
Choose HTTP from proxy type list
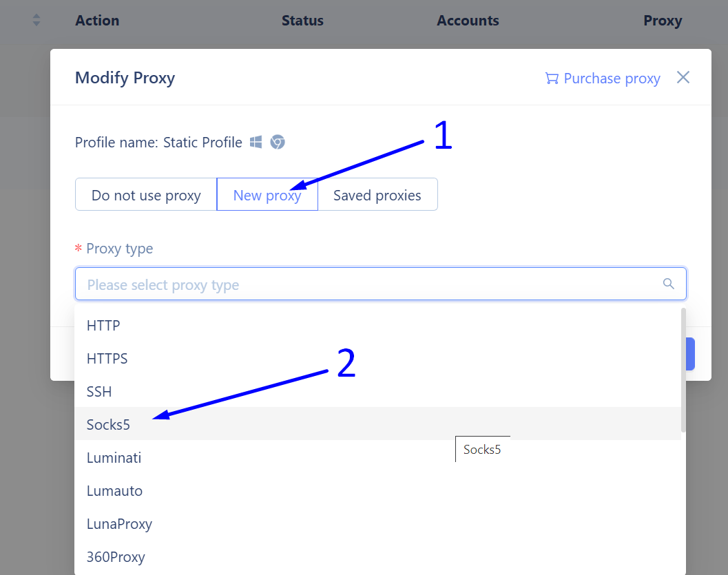pos(377,325)
